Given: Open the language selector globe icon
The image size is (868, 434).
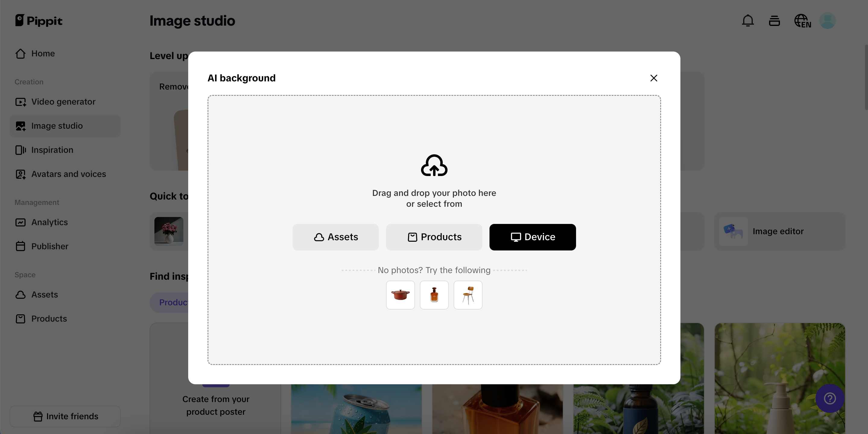Looking at the screenshot, I should pyautogui.click(x=802, y=21).
